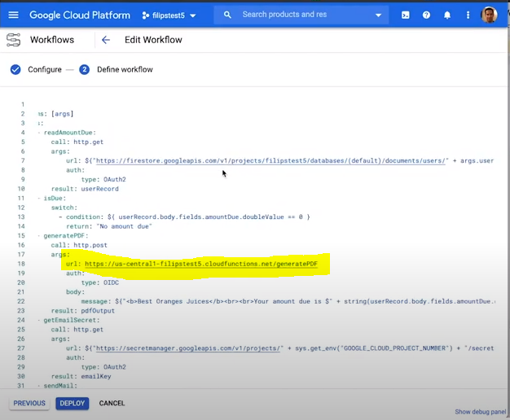This screenshot has height=420, width=510.
Task: Open Show debug panel link
Action: pyautogui.click(x=481, y=412)
